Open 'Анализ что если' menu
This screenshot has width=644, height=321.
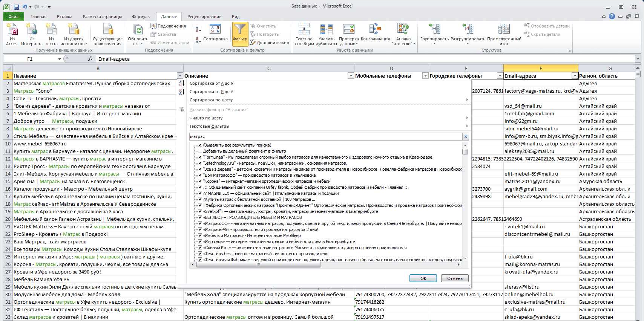click(x=403, y=34)
